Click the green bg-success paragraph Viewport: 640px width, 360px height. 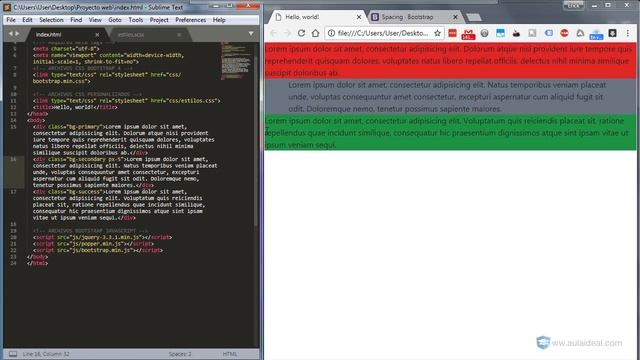[450, 133]
